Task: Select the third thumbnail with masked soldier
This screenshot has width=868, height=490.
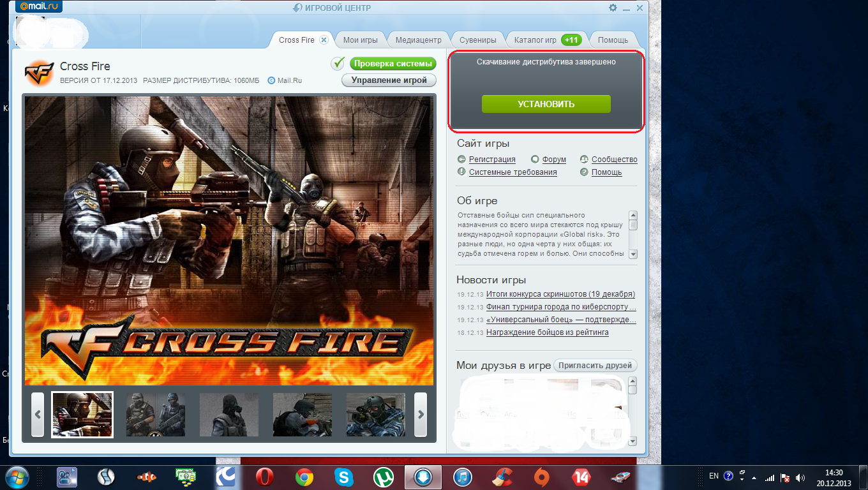Action: [x=229, y=414]
